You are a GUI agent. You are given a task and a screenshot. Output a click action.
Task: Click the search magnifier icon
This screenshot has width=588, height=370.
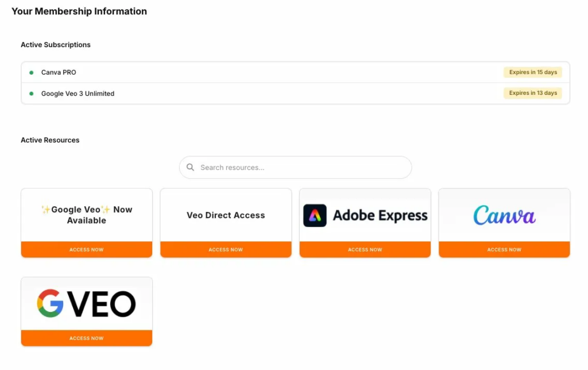(191, 168)
